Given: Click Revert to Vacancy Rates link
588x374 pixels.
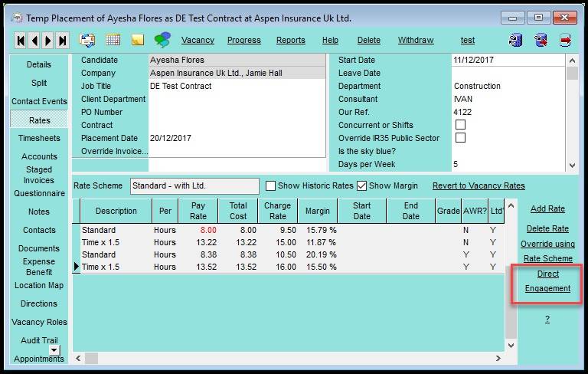Looking at the screenshot, I should 479,186.
